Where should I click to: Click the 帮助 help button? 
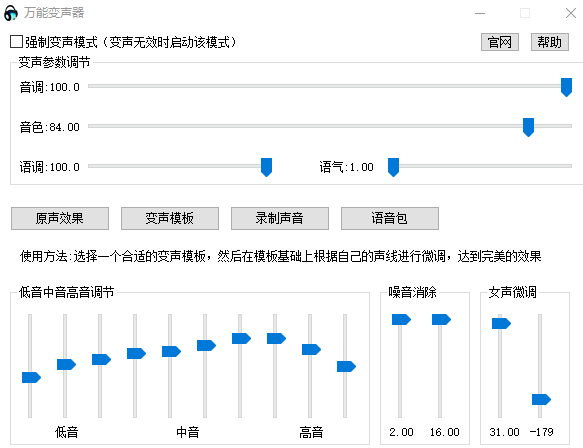tap(550, 42)
